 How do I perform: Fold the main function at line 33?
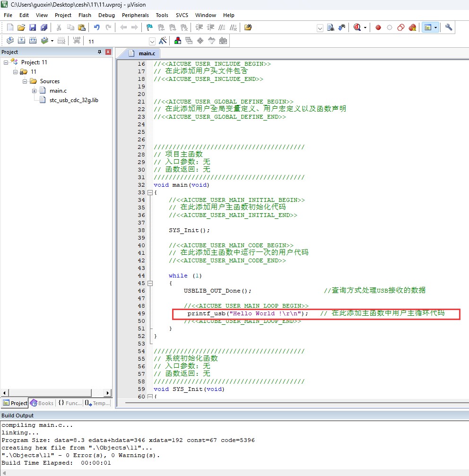coord(150,192)
